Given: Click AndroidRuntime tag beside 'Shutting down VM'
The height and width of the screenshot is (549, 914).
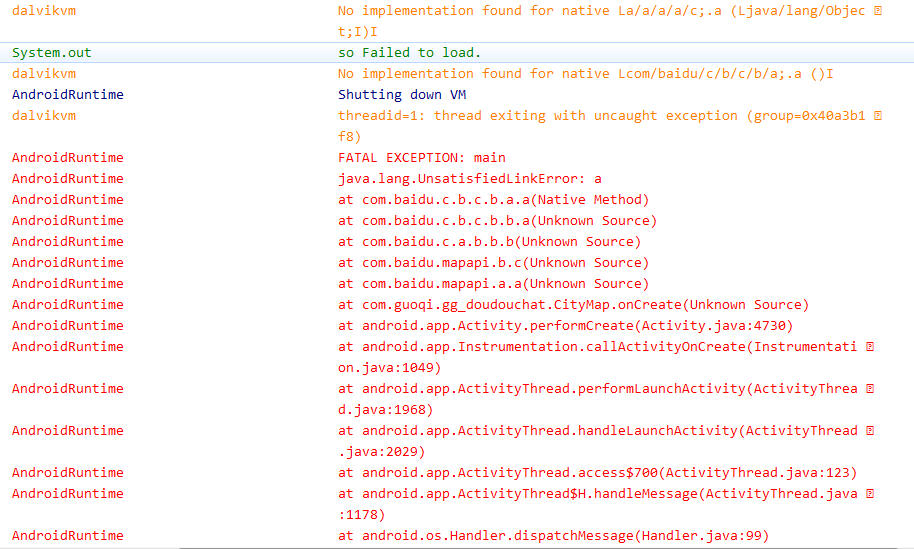Looking at the screenshot, I should tap(68, 94).
